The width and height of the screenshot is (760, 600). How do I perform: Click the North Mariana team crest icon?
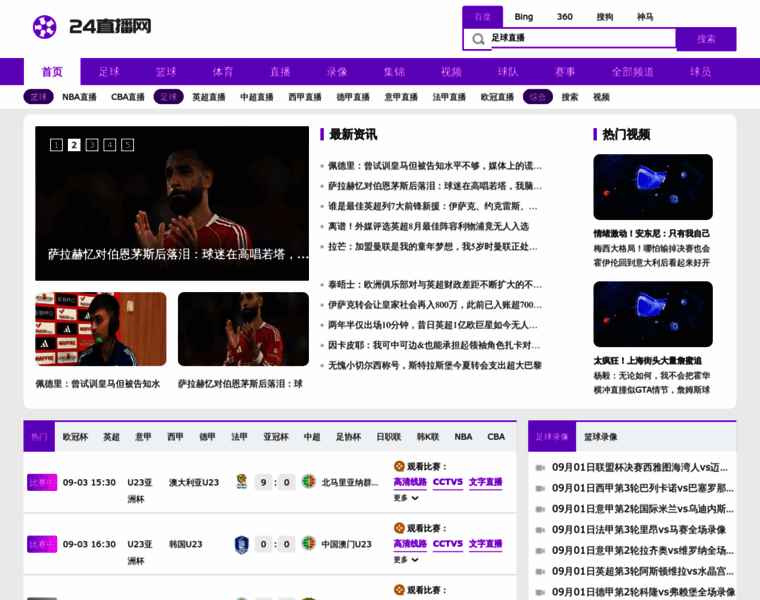point(309,482)
